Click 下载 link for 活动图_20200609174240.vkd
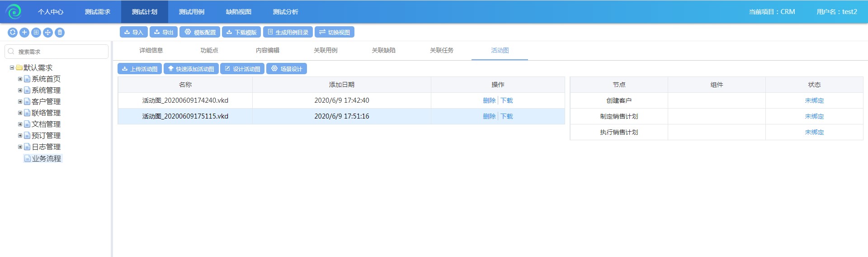The image size is (868, 257). pos(507,100)
